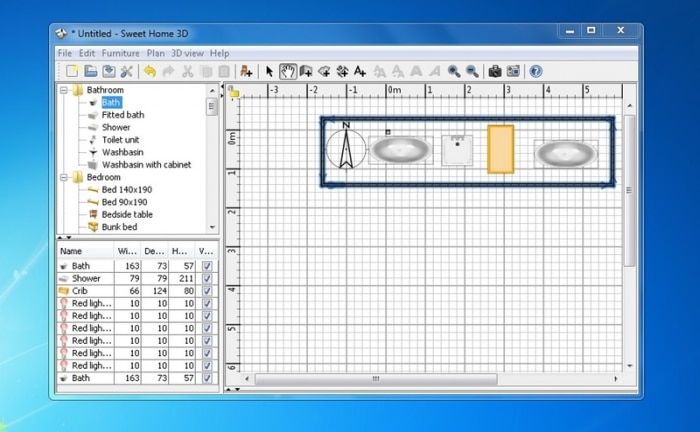Viewport: 700px width, 432px height.
Task: Select the Create dimensions tool
Action: pyautogui.click(x=342, y=71)
